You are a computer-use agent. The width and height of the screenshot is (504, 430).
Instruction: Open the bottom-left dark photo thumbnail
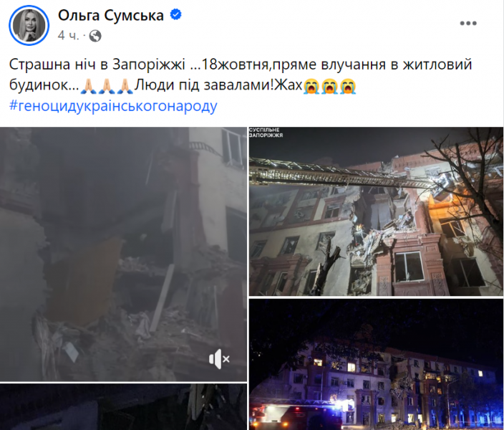(123, 407)
